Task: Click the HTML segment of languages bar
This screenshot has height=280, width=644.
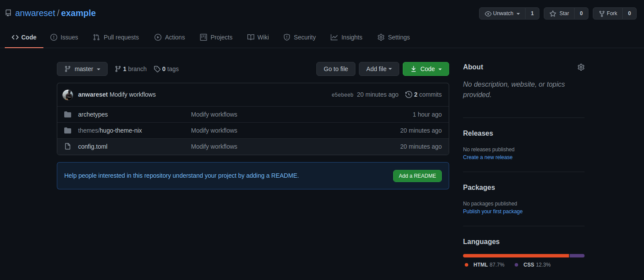Action: pyautogui.click(x=516, y=256)
